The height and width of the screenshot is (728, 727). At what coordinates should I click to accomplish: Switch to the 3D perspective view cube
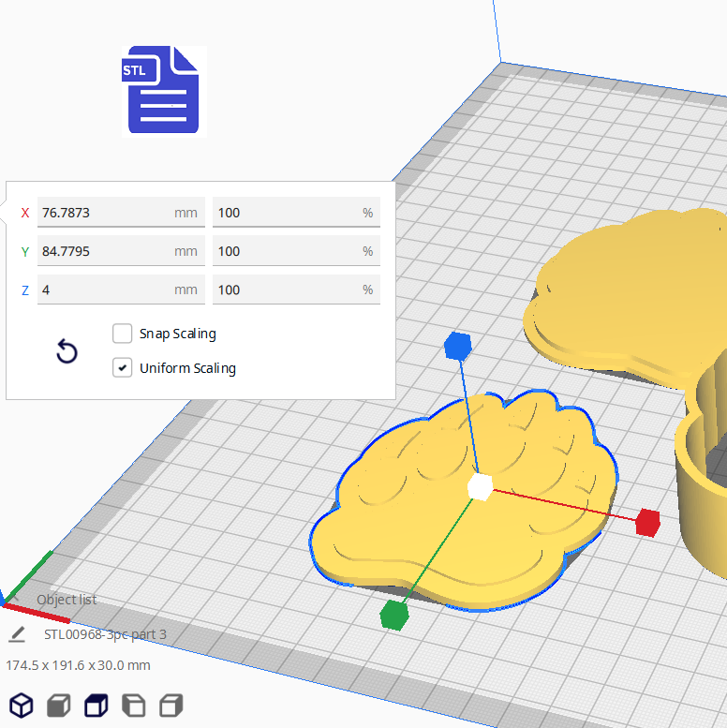pyautogui.click(x=21, y=705)
